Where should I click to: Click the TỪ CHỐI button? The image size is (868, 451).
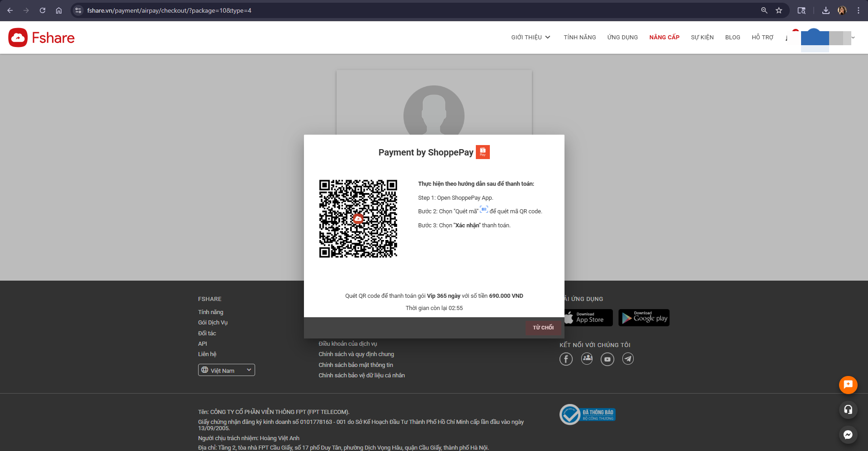pos(543,328)
